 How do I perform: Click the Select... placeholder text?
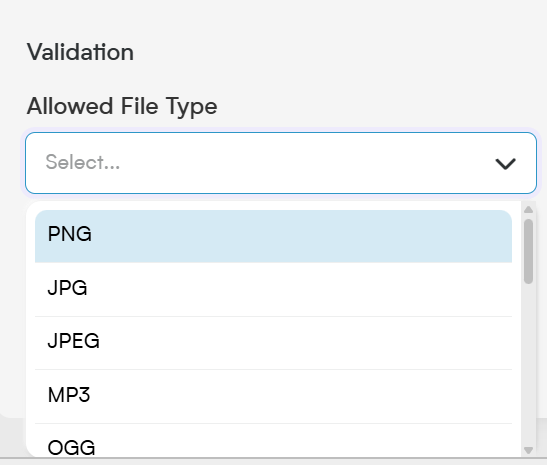(83, 162)
